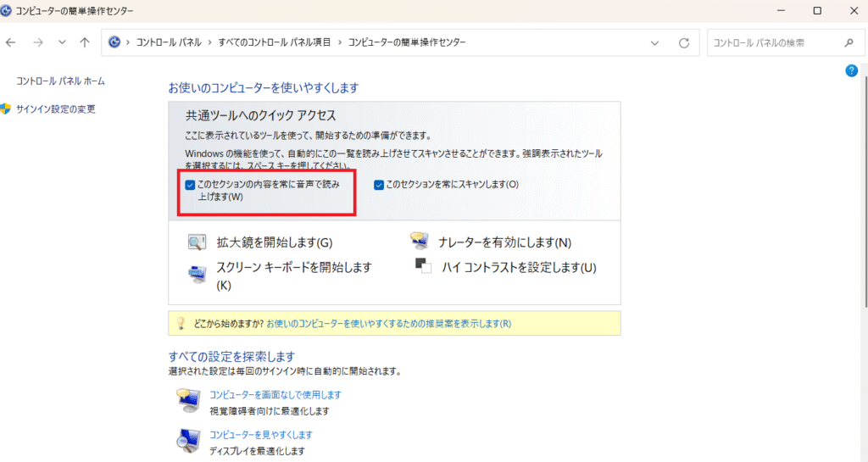Click icon beside コンピューターを画面なしで使用します

[189, 401]
